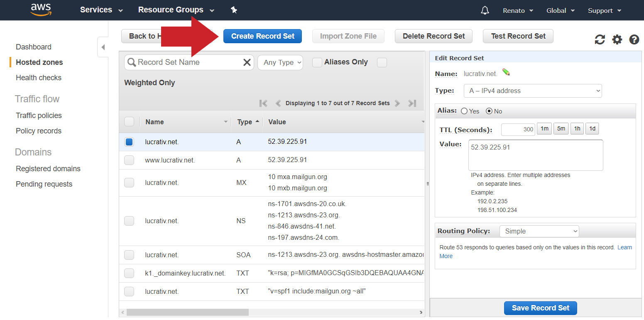Click the Value text area

(536, 155)
